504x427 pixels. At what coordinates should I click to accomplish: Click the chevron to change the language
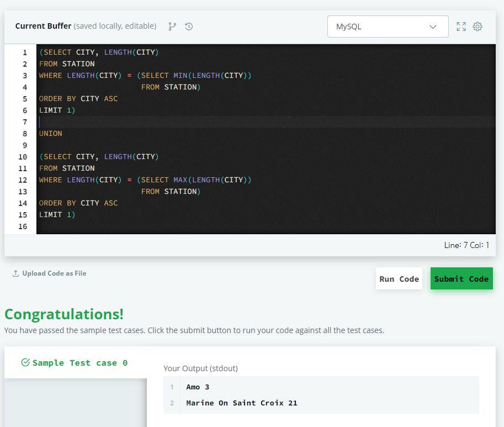(434, 26)
